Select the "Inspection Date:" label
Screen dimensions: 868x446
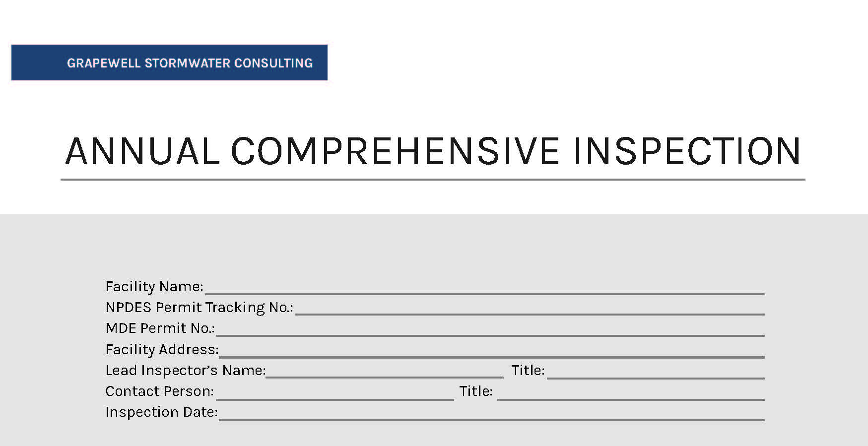click(x=162, y=412)
